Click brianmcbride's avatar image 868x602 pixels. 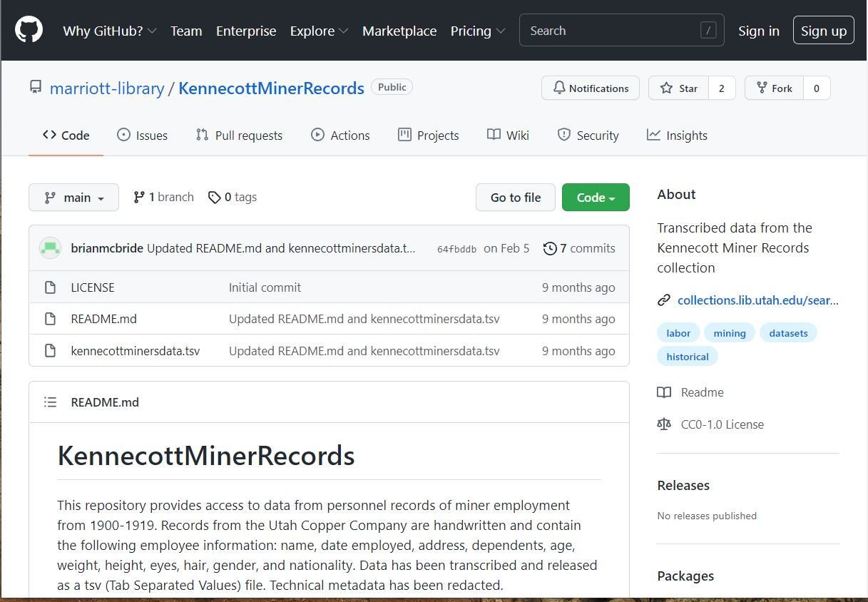tap(50, 248)
